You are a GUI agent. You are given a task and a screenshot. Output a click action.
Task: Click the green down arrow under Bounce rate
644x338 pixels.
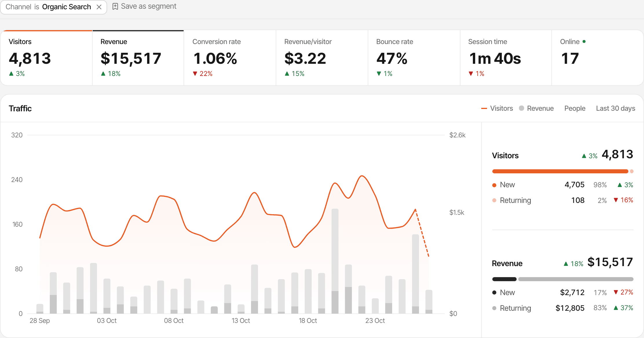(379, 74)
